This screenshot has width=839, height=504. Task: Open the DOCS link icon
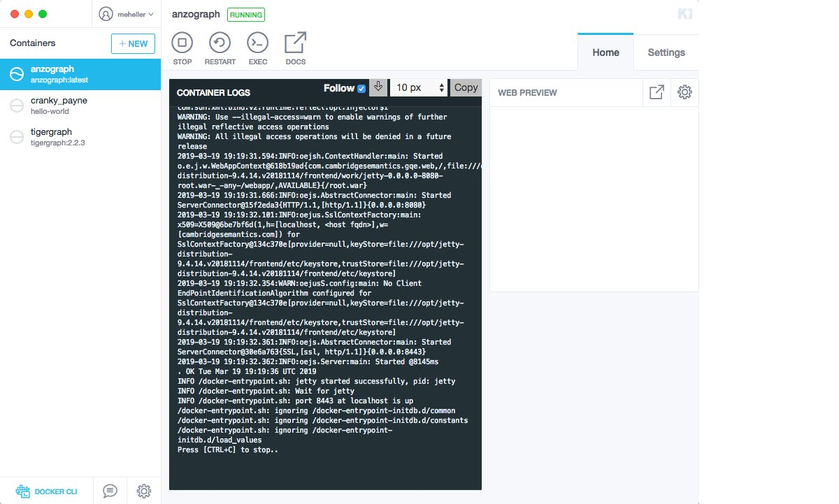tap(296, 48)
